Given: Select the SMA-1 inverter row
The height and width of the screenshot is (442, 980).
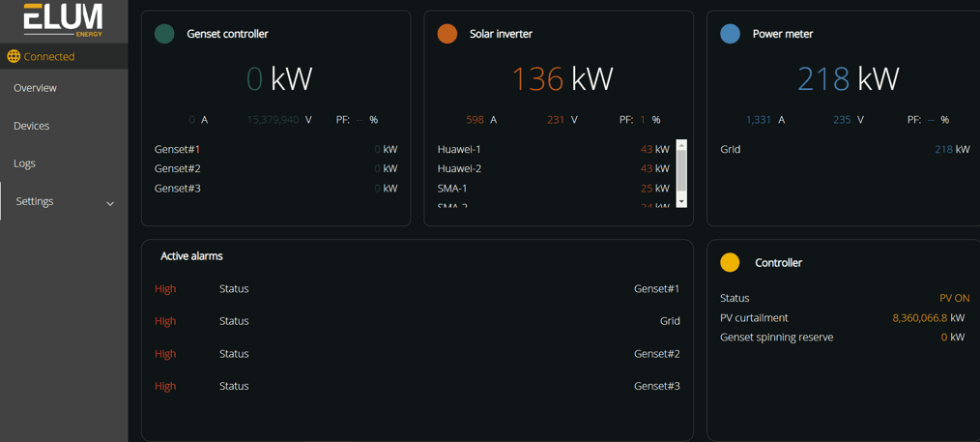Looking at the screenshot, I should tap(554, 189).
